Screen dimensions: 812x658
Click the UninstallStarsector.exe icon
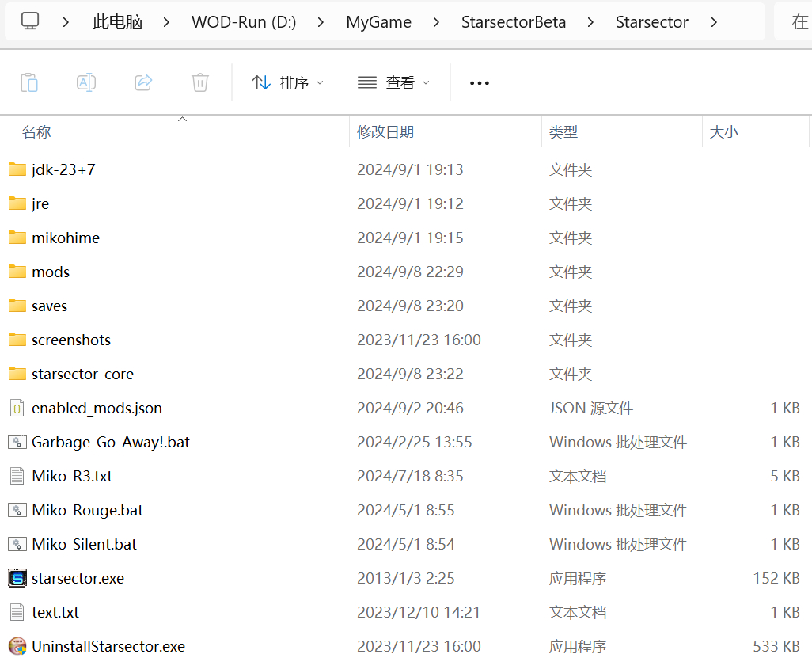click(x=17, y=646)
